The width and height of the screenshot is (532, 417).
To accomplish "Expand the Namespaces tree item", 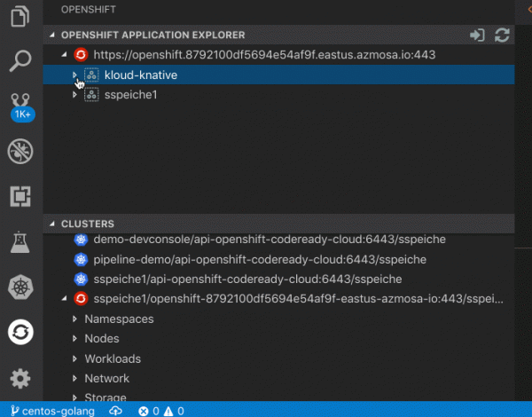I will pos(74,319).
